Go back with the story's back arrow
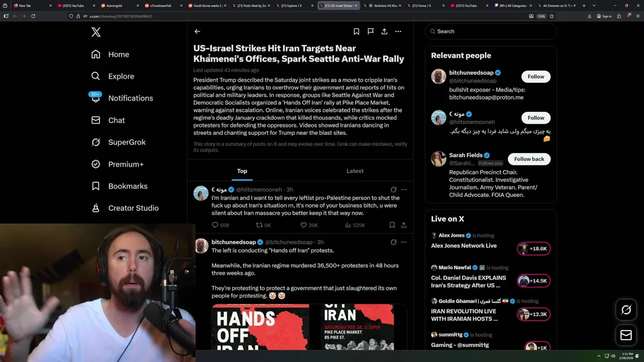This screenshot has width=644, height=362. [197, 31]
